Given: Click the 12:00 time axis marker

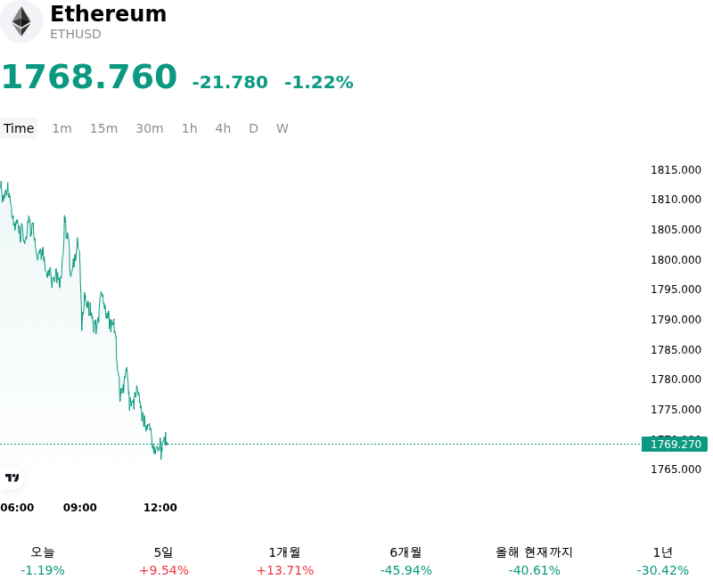Looking at the screenshot, I should coord(160,507).
